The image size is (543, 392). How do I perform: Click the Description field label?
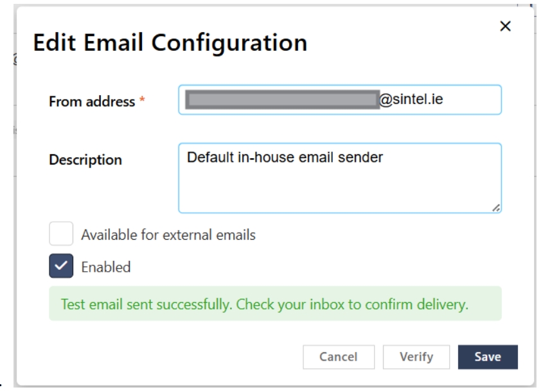85,159
